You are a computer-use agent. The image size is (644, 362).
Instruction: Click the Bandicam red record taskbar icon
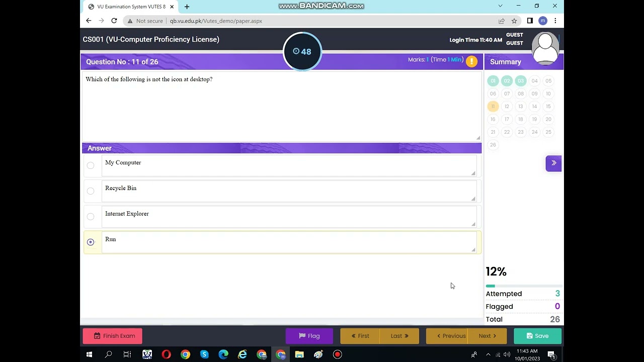click(338, 354)
